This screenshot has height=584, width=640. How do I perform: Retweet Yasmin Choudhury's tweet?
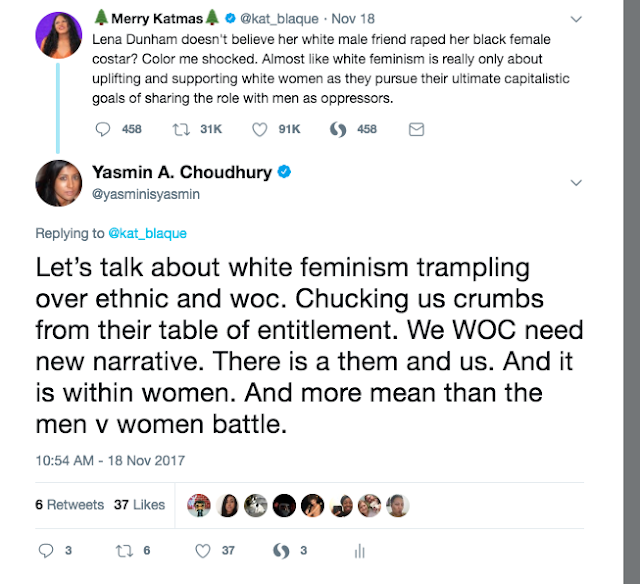point(124,550)
